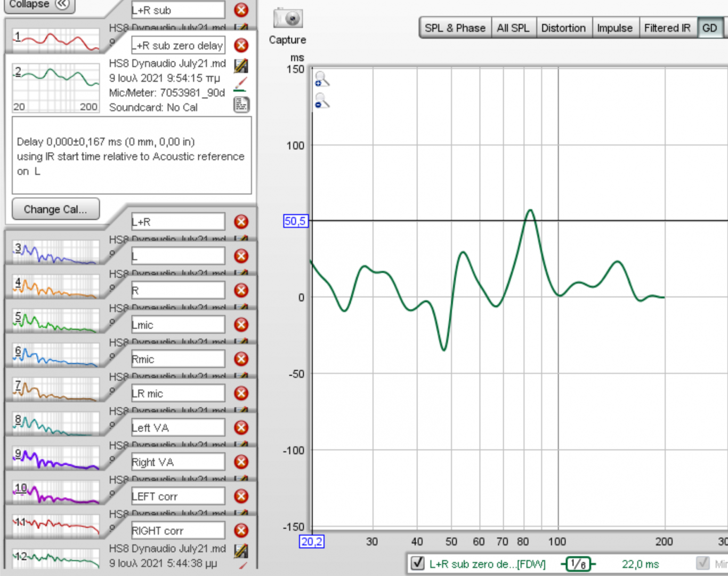
Task: Open the 1/6 smoothing indicator in legend
Action: [578, 564]
